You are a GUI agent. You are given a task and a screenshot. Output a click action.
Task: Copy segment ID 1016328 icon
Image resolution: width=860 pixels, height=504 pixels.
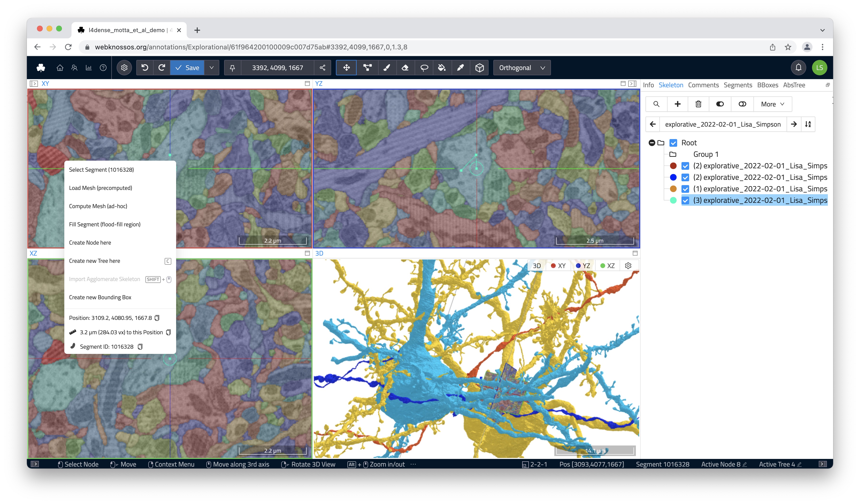[140, 346]
